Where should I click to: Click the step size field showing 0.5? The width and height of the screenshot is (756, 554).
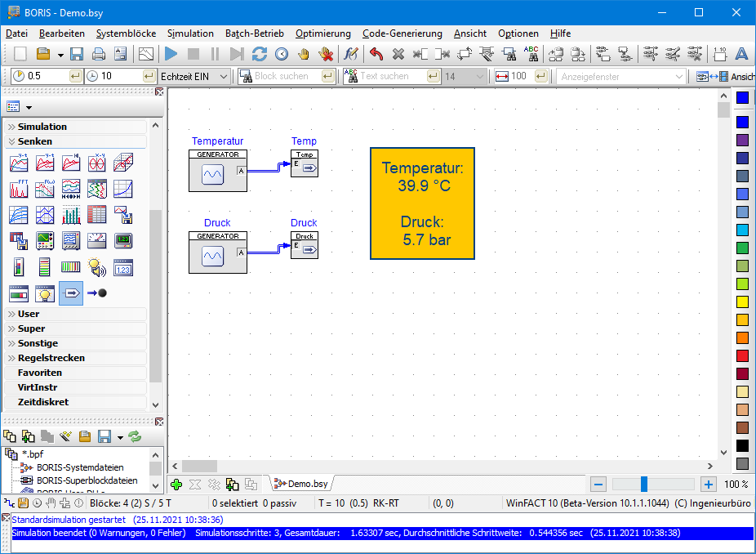47,76
